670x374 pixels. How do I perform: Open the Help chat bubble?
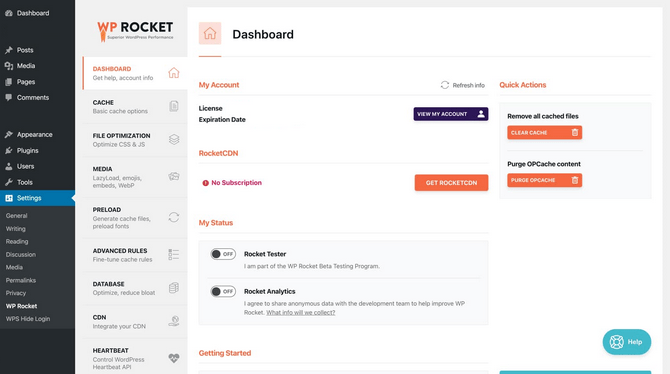pos(627,342)
